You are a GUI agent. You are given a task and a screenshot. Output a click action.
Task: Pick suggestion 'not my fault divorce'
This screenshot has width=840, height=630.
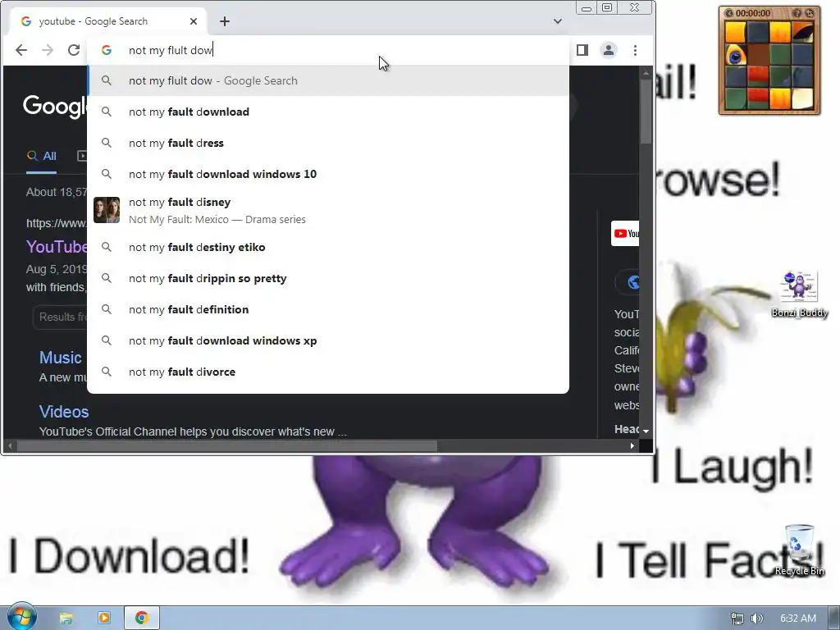click(328, 372)
